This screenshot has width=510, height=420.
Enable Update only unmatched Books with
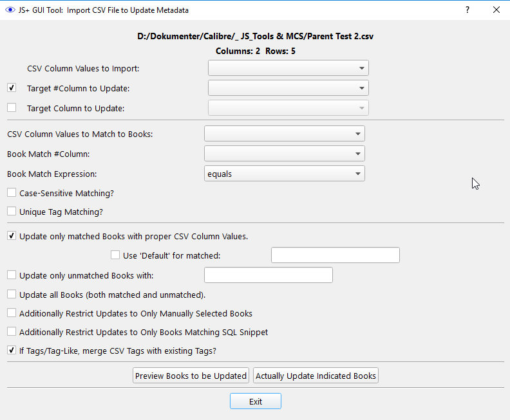pyautogui.click(x=12, y=275)
